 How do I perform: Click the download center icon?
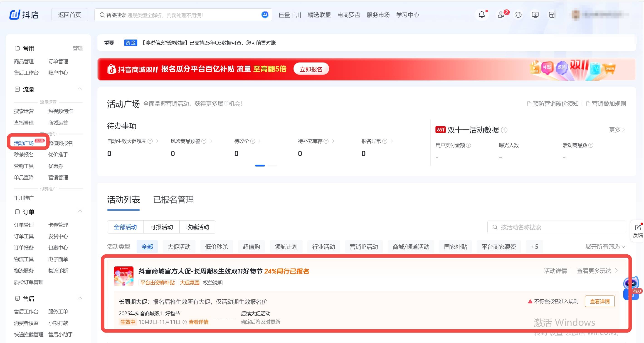point(535,15)
